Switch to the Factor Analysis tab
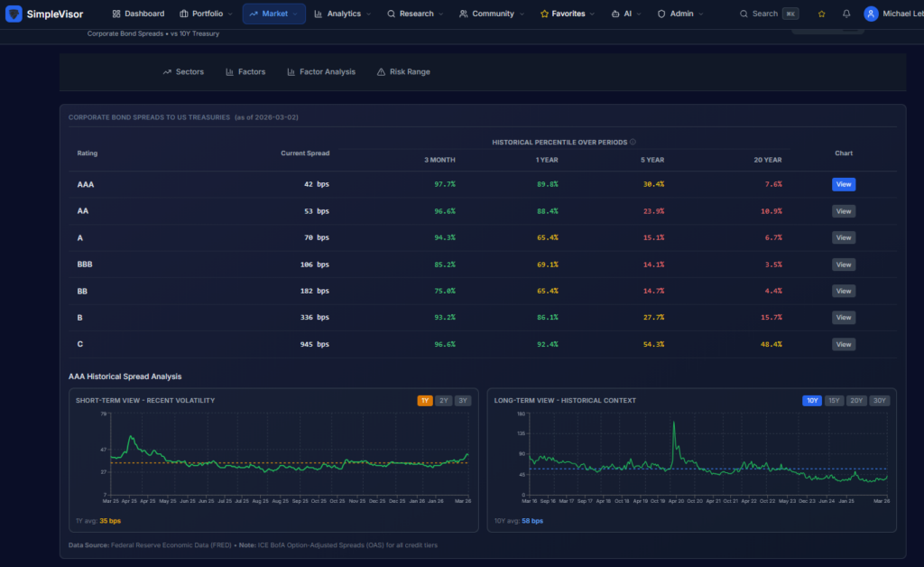This screenshot has height=567, width=924. pos(321,71)
